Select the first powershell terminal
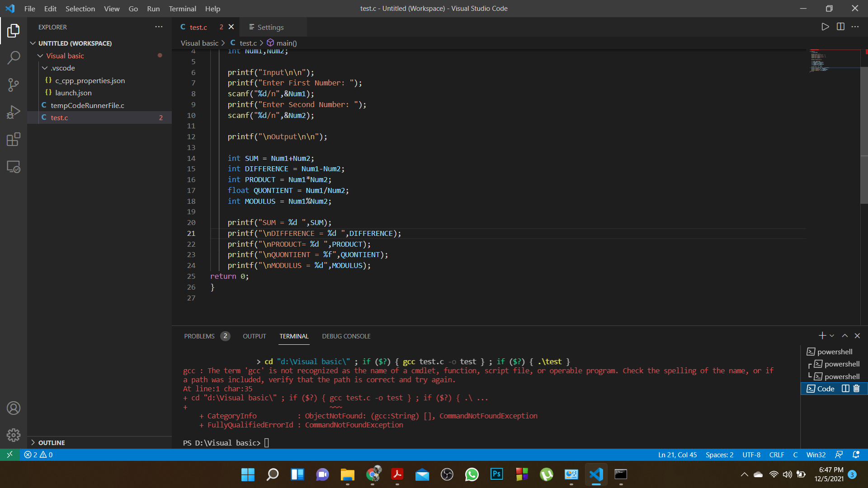 click(834, 352)
